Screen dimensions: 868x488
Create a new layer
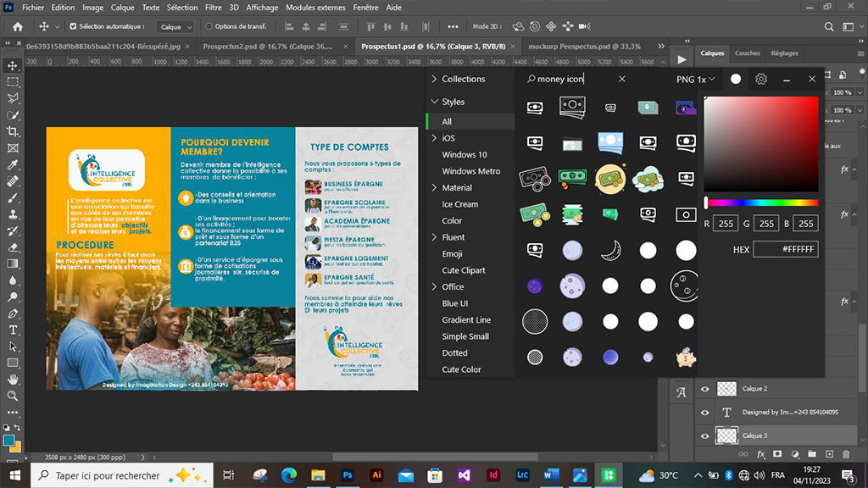pos(829,454)
